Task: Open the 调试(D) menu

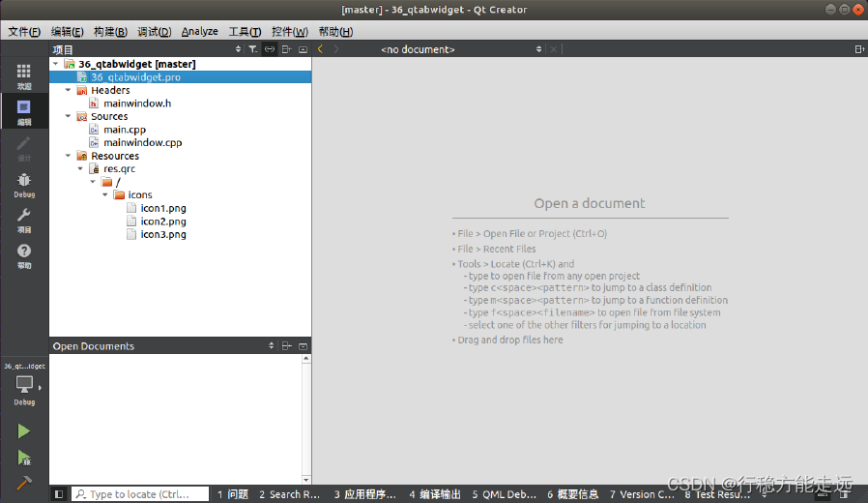Action: (154, 32)
